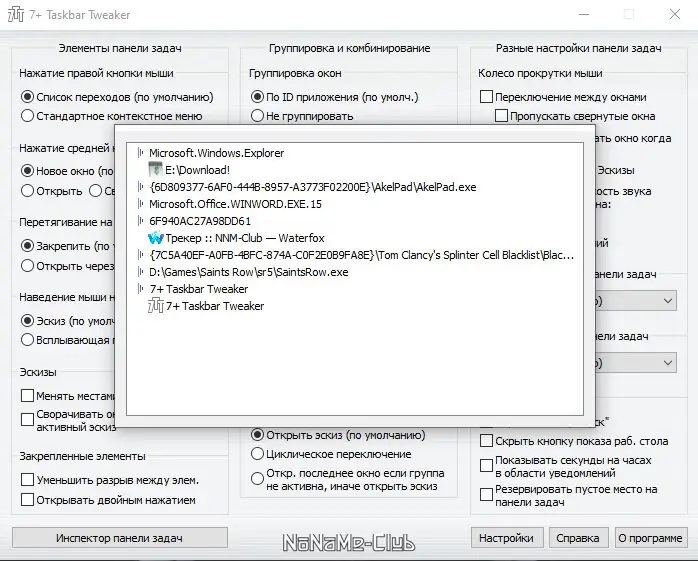Expand the Microsoft.Office.WINWORD.EXE.15 group marker
698x561 pixels.
click(141, 204)
